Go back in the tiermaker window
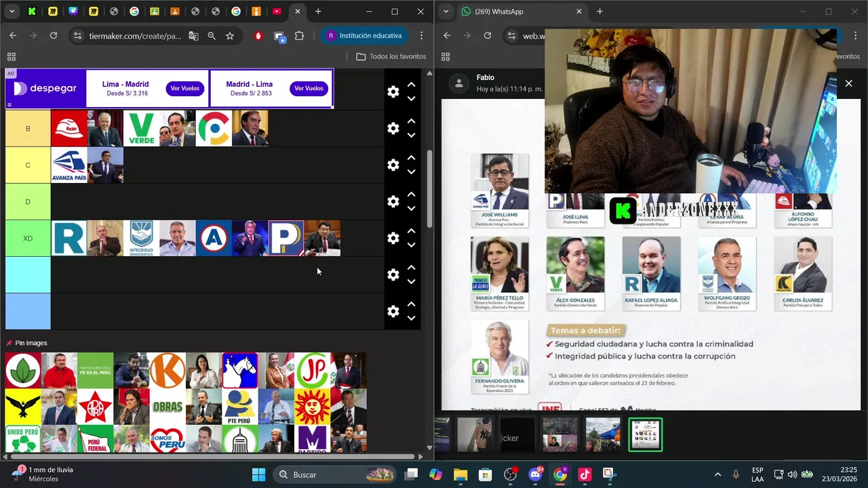The width and height of the screenshot is (868, 488). [13, 35]
